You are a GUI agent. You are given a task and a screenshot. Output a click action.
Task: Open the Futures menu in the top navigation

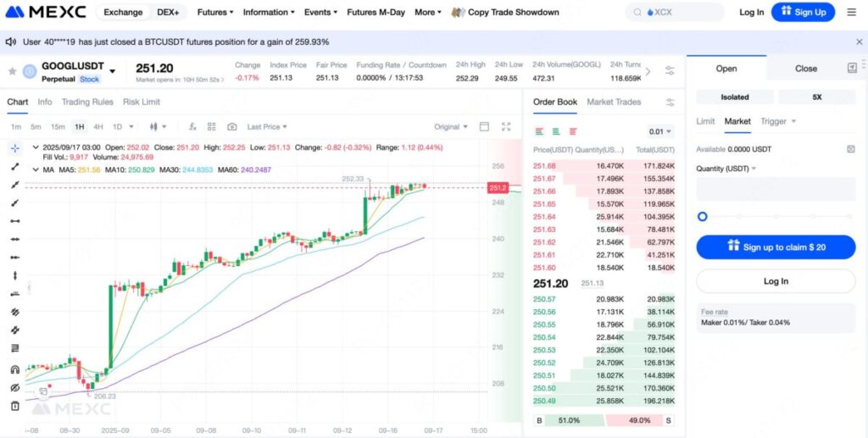214,12
